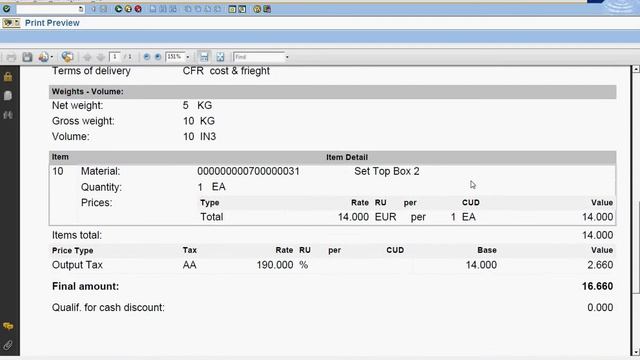This screenshot has height=360, width=640.
Task: Toggle scrolling page display mode
Action: [204, 57]
